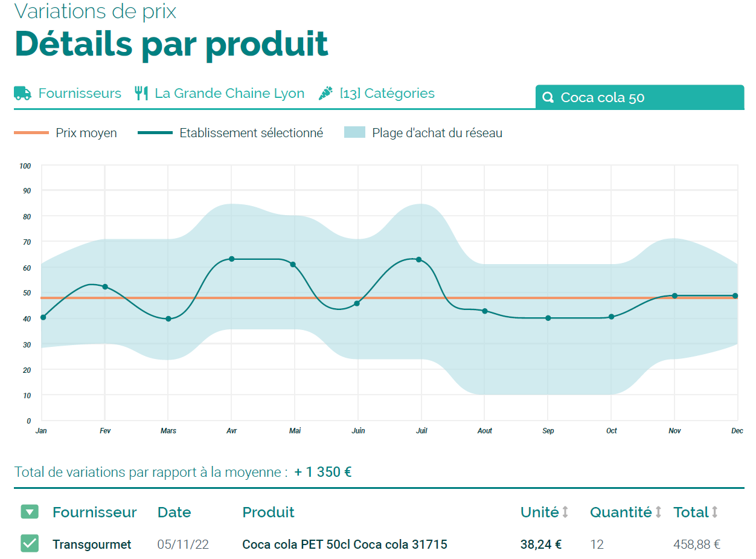Click the Produit column header
This screenshot has width=756, height=559.
point(268,512)
